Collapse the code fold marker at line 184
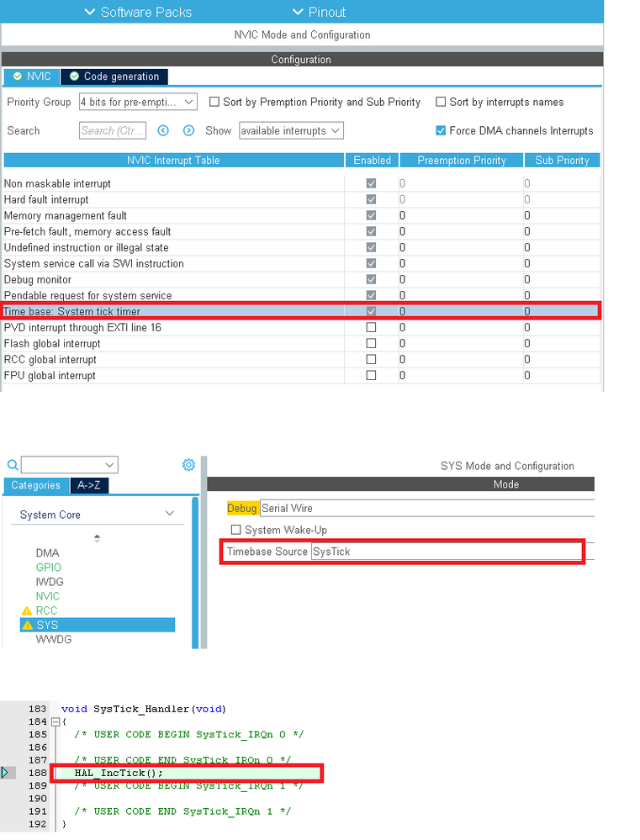Image resolution: width=640 pixels, height=840 pixels. click(56, 721)
